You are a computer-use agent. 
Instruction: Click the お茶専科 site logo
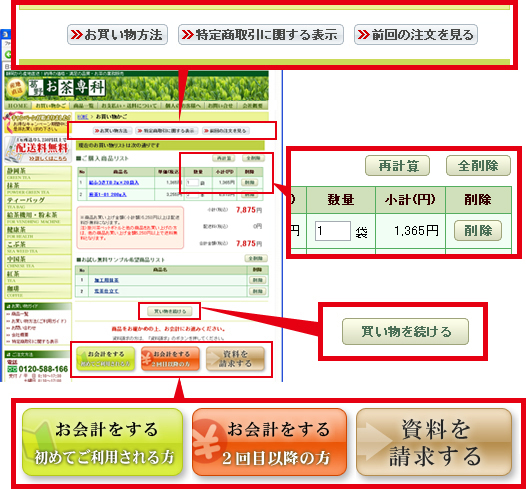(x=66, y=88)
